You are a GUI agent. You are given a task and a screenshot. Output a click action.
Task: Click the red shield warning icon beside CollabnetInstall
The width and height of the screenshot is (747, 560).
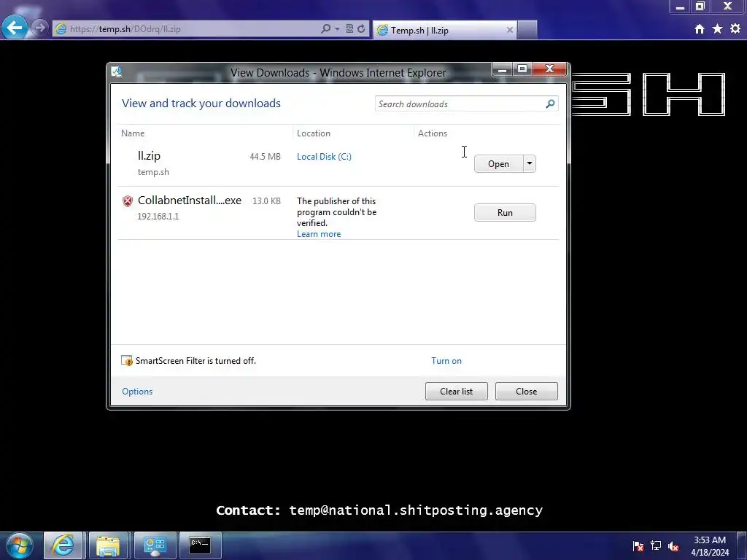point(127,201)
